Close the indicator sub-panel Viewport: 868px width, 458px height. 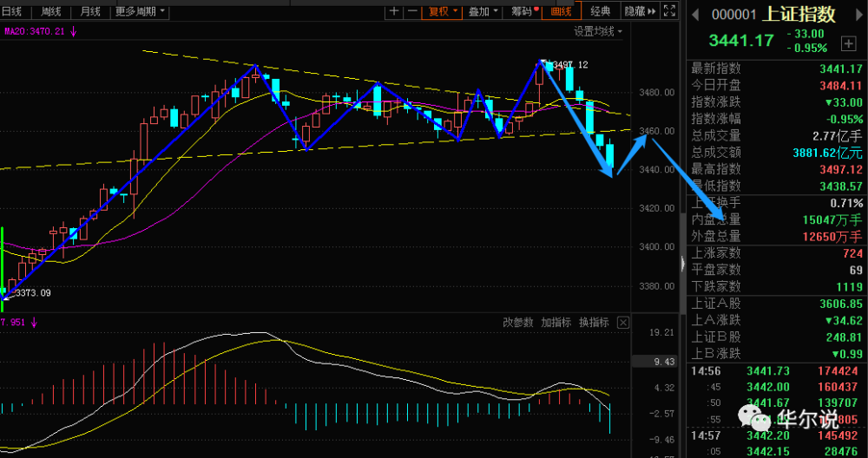[x=622, y=323]
